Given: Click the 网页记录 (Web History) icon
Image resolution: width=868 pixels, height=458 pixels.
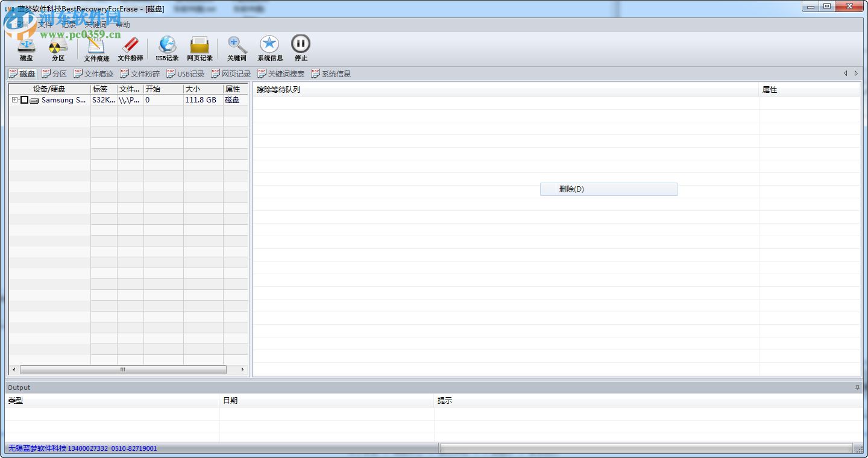Looking at the screenshot, I should tap(200, 47).
